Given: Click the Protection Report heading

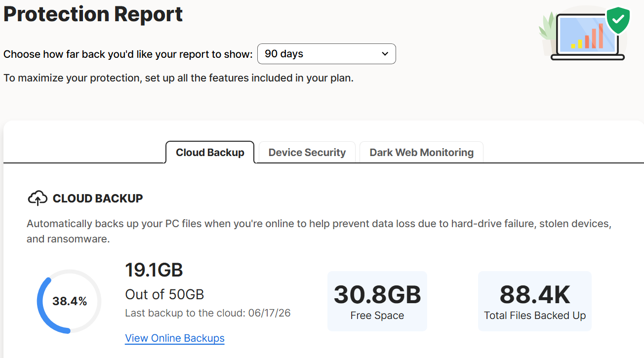Looking at the screenshot, I should click(93, 14).
